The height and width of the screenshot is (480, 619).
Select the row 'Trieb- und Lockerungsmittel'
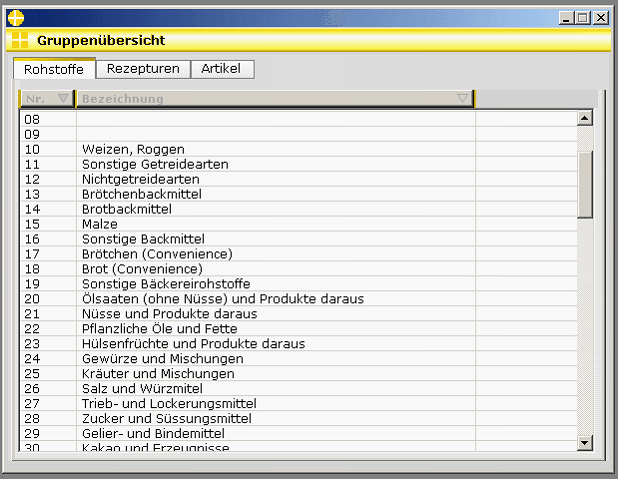299,404
